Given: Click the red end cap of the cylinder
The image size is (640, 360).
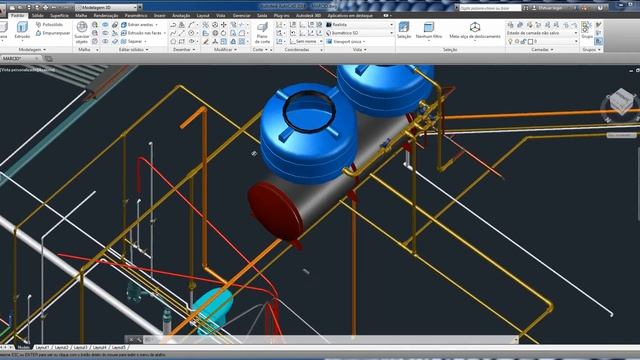Looking at the screenshot, I should pos(275,211).
